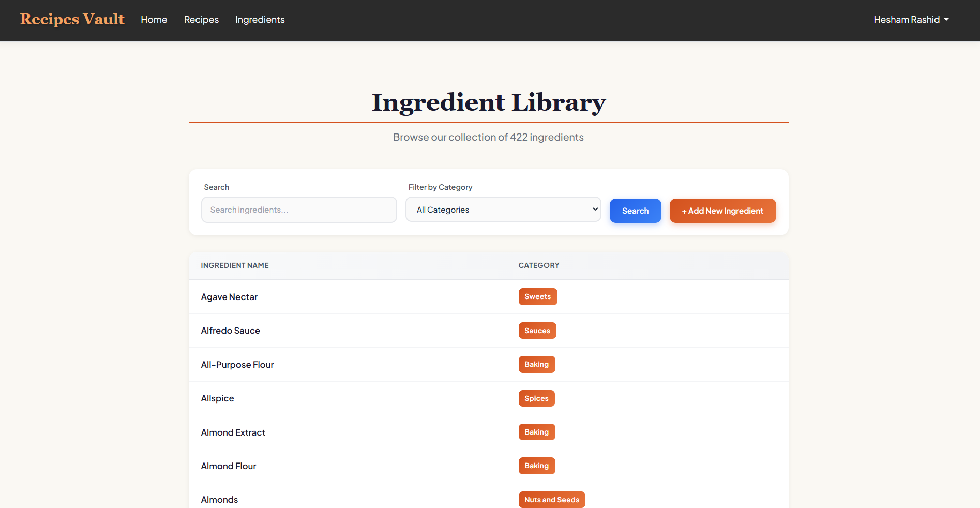This screenshot has width=980, height=508.
Task: Select All-Purpose Flour ingredient
Action: (x=237, y=365)
